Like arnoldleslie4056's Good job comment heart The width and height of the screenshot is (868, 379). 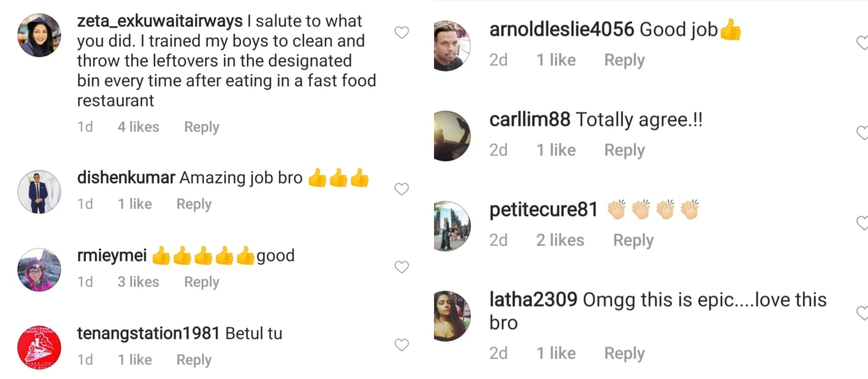862,43
